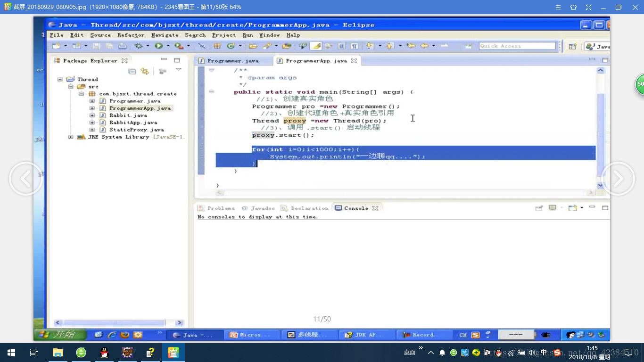
Task: Click the New Java Package icon
Action: (x=217, y=46)
